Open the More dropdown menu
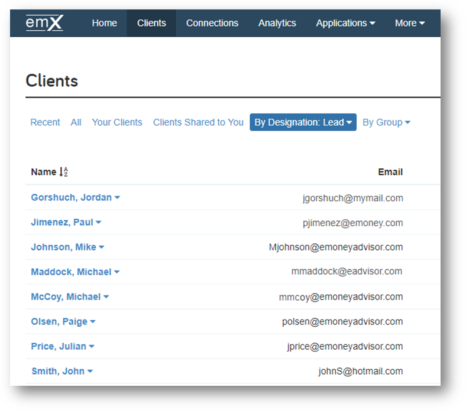The height and width of the screenshot is (410, 466). click(x=410, y=23)
